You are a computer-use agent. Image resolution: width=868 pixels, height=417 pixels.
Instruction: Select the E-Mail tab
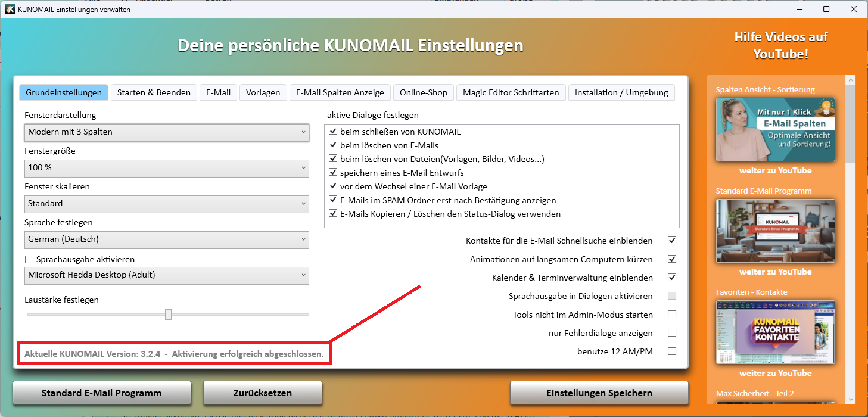[219, 92]
